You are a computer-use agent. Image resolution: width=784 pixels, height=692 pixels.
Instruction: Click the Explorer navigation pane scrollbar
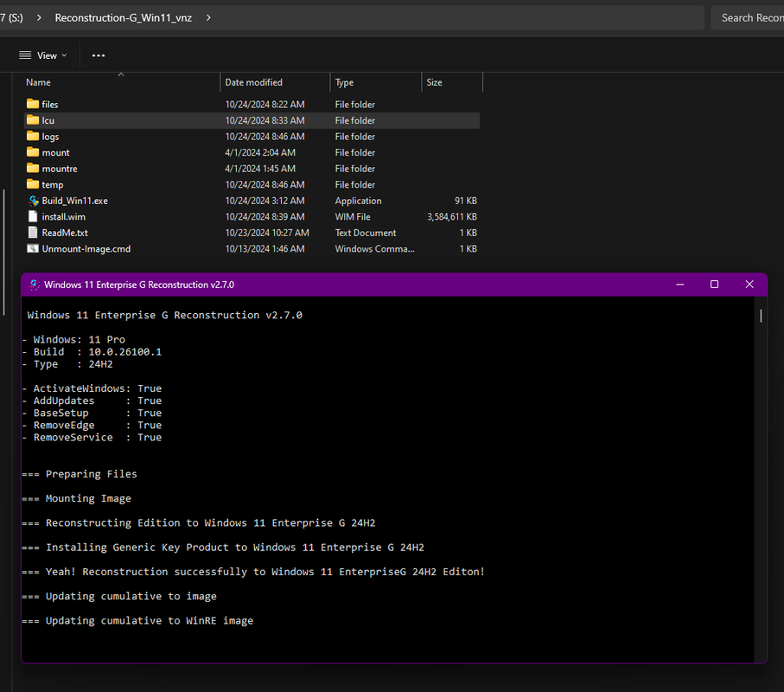(x=4, y=253)
